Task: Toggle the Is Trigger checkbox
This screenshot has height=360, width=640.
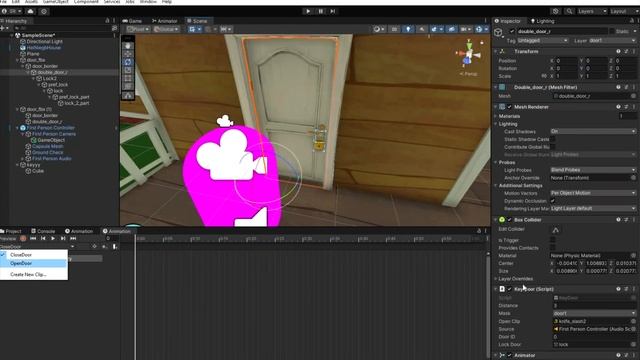Action: pos(553,240)
